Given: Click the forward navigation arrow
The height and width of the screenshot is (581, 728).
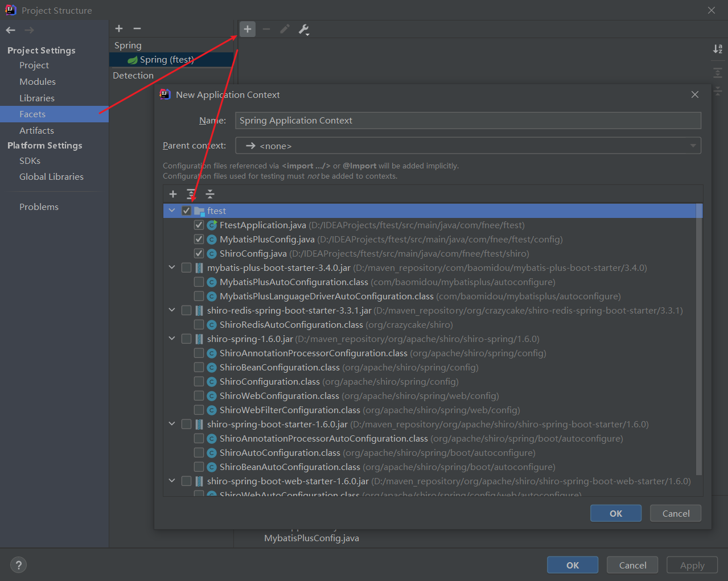Looking at the screenshot, I should [x=30, y=30].
